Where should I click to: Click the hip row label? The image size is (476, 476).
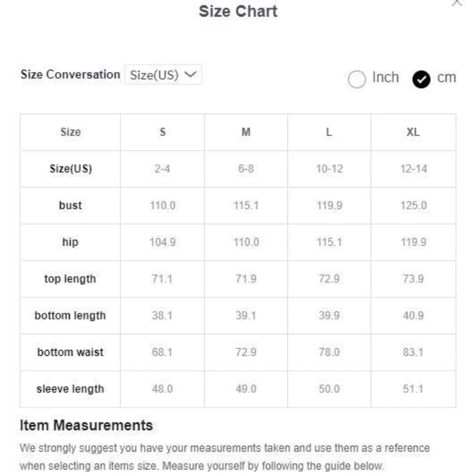point(70,242)
